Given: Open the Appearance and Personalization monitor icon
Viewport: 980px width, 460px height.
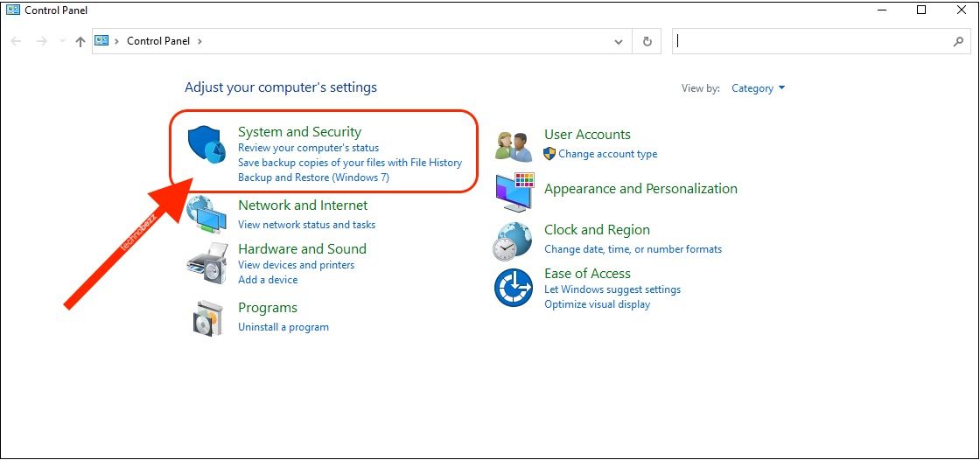Looking at the screenshot, I should click(514, 192).
